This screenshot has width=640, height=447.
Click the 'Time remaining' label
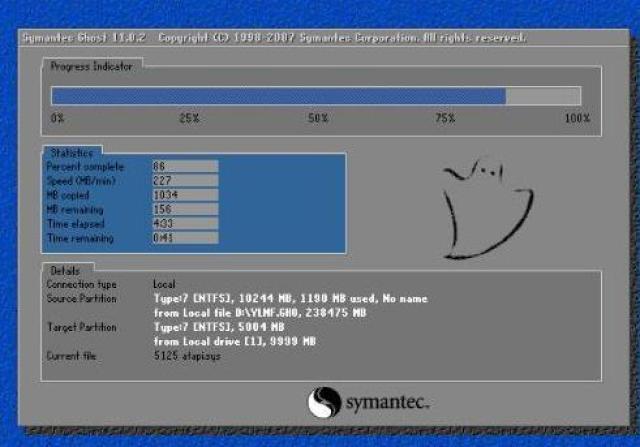point(80,238)
